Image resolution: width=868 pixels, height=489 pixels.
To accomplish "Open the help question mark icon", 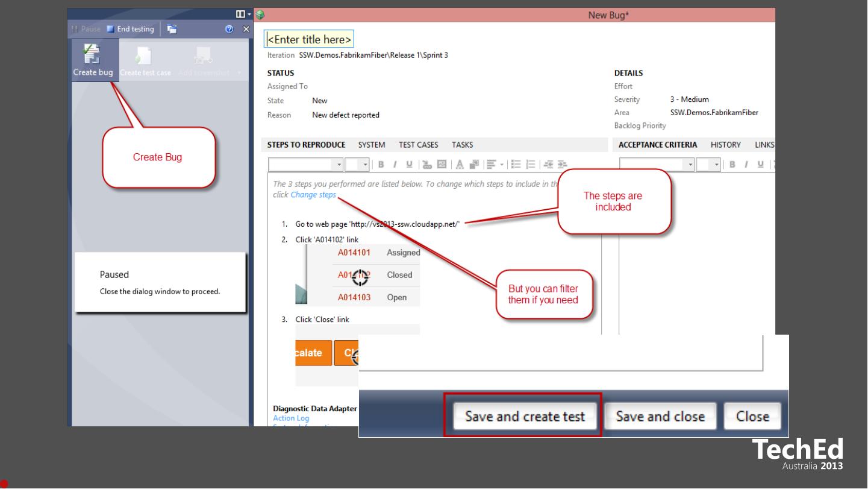I will (x=230, y=30).
